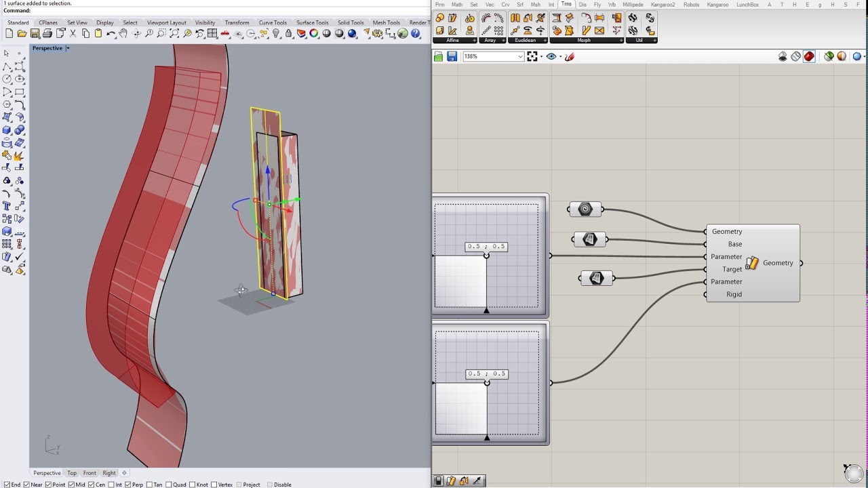Click the Right viewport tab button
Viewport: 868px width, 488px height.
(x=109, y=473)
